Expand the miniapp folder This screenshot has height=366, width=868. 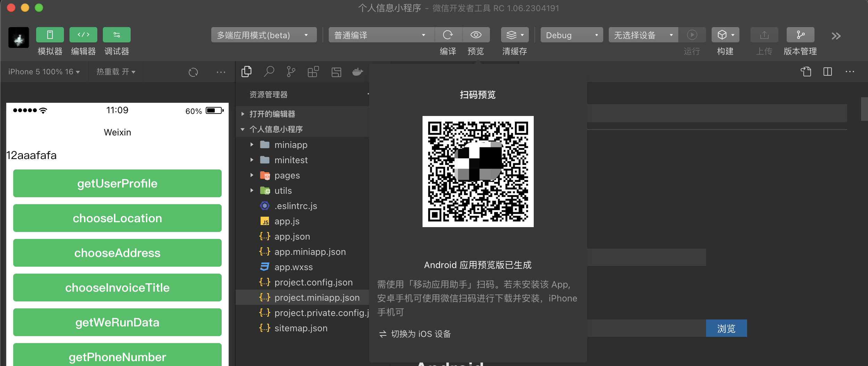click(x=302, y=144)
